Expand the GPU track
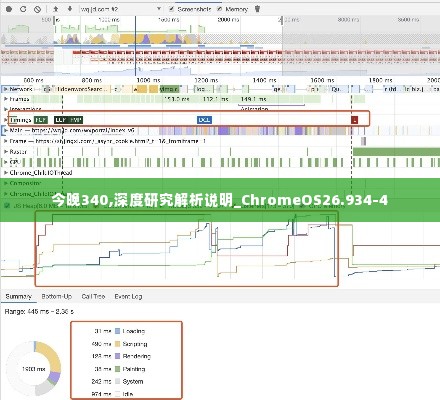The width and height of the screenshot is (440, 400). tap(6, 162)
